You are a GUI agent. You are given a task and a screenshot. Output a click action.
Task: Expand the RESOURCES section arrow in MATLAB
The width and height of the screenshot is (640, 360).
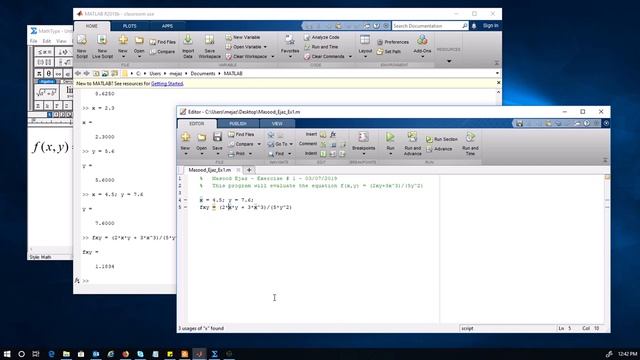point(449,61)
